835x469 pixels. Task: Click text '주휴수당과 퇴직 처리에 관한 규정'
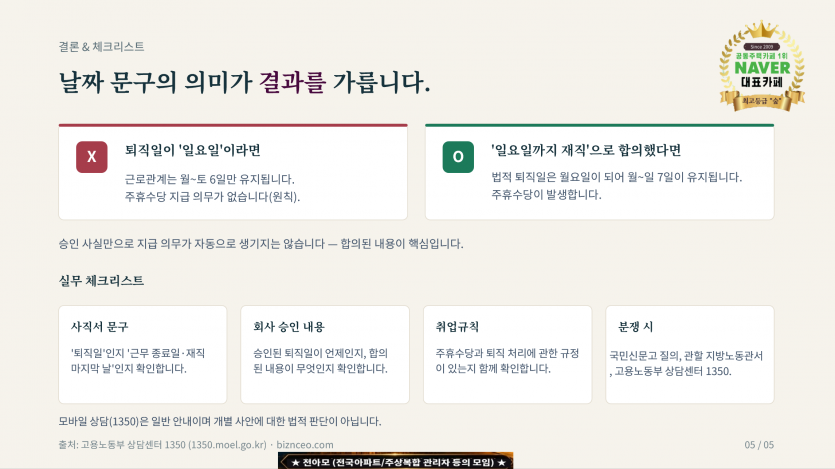507,353
